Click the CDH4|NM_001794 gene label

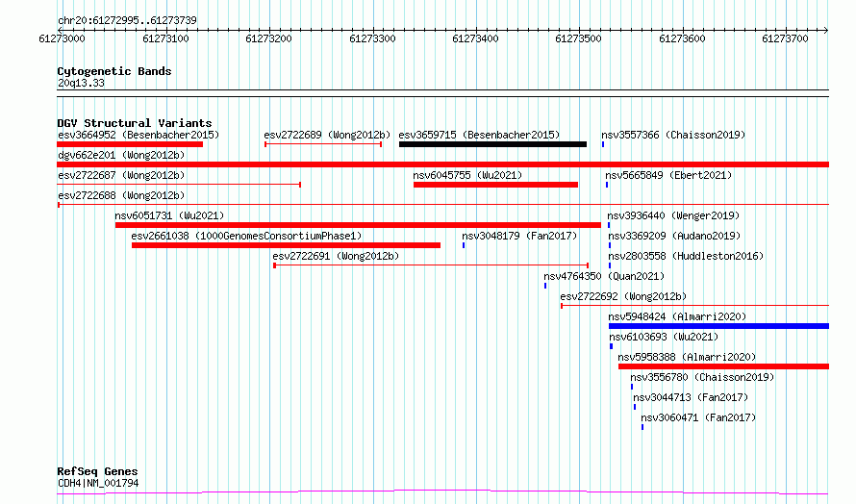(x=98, y=483)
